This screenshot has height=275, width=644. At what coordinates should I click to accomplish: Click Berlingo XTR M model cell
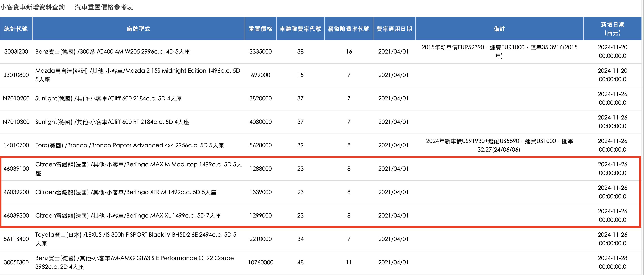click(126, 192)
